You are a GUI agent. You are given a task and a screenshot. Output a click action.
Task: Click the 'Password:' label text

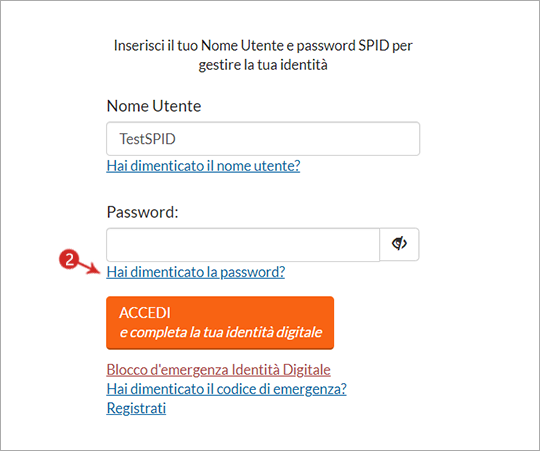pyautogui.click(x=143, y=212)
